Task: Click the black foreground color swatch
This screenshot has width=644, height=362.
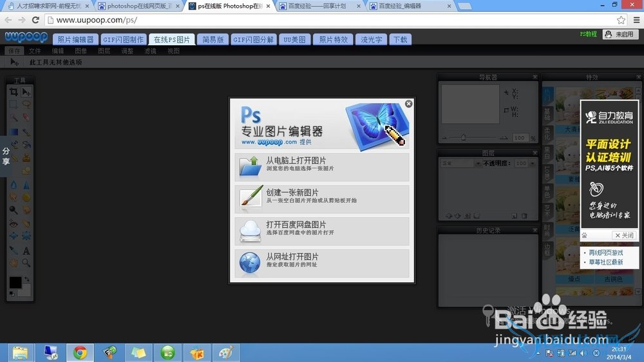Action: [15, 282]
